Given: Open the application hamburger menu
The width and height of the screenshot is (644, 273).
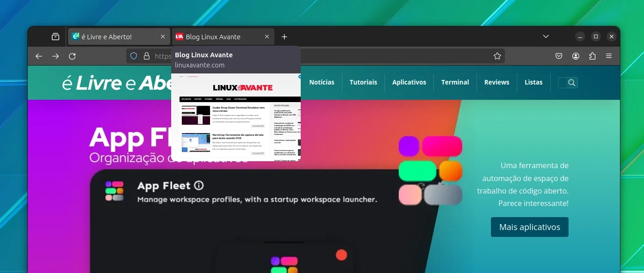Looking at the screenshot, I should (x=609, y=56).
